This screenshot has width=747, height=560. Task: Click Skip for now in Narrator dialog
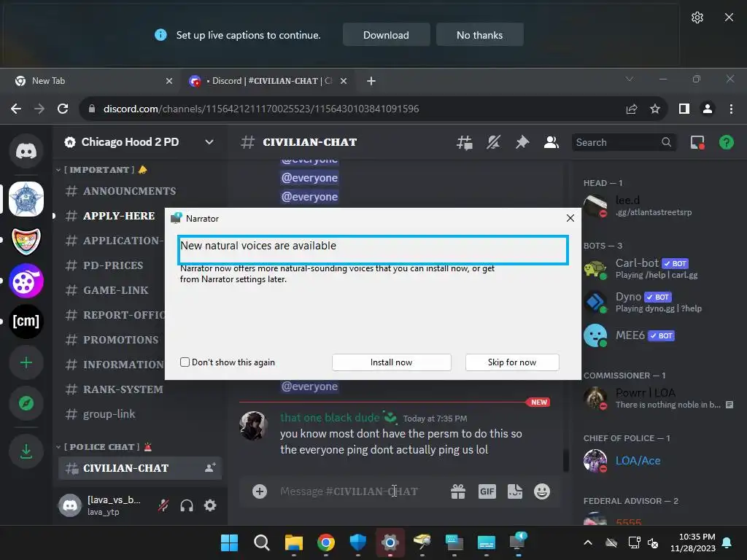512,362
